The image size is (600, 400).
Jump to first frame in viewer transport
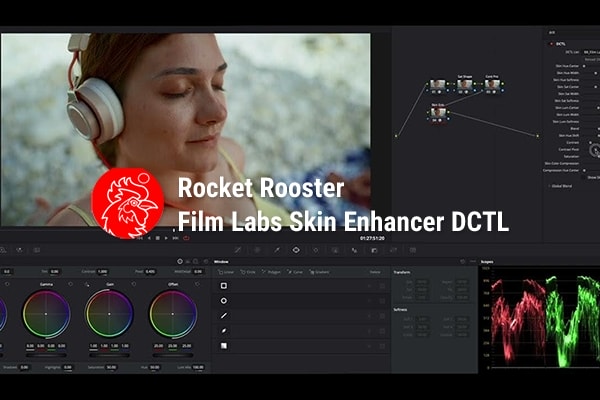pos(140,238)
